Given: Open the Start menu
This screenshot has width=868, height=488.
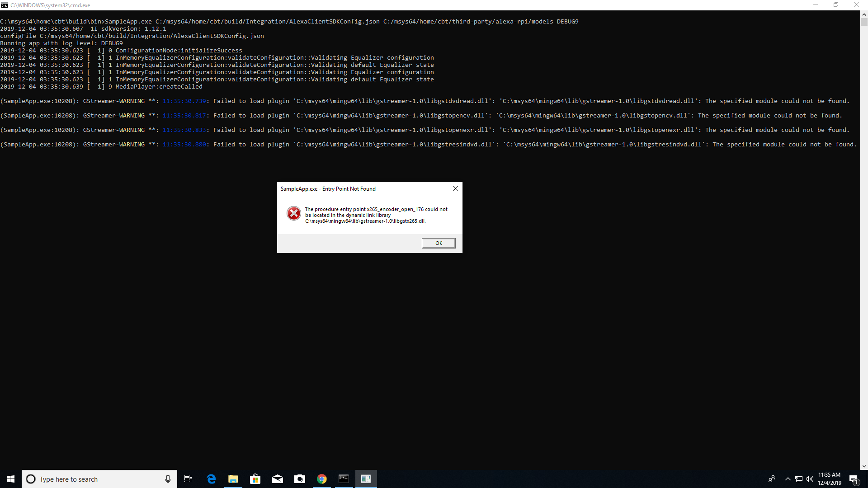Looking at the screenshot, I should pos(9,479).
